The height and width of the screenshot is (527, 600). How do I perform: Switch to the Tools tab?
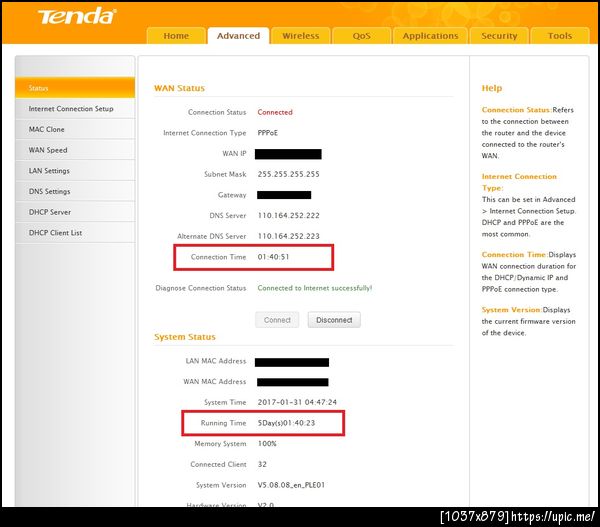tap(559, 36)
